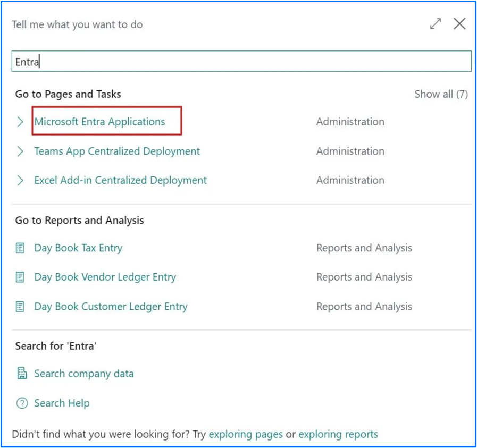Screen dimensions: 477x448
Task: Open Teams App Centralized Deployment
Action: [117, 151]
